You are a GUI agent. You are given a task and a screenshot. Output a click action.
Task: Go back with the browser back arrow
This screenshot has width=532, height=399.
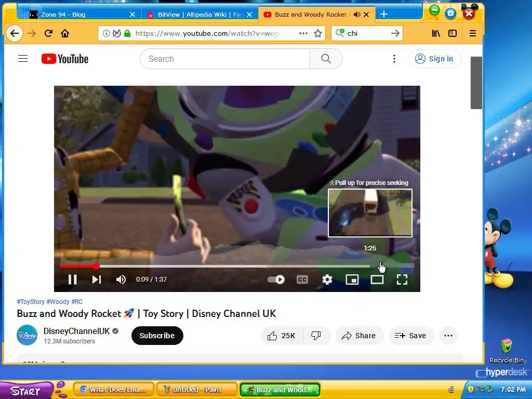click(14, 33)
